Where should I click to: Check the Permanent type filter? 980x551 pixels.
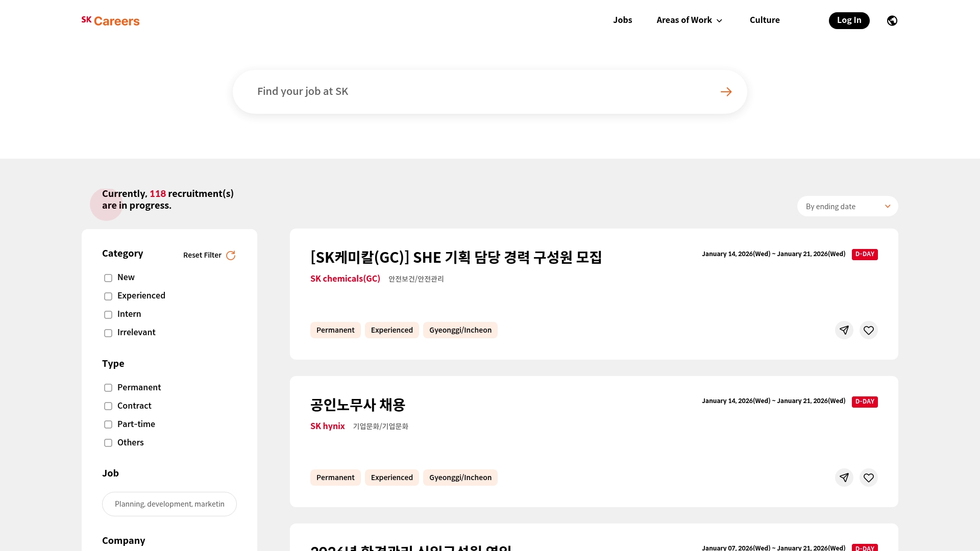[x=108, y=388]
